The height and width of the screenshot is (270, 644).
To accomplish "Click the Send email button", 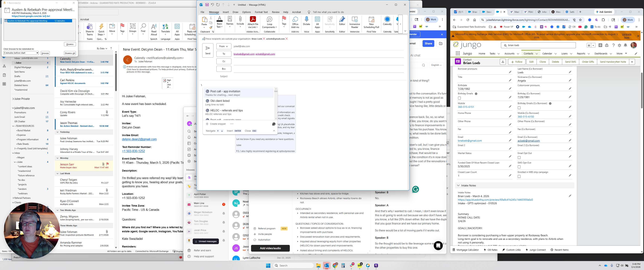I will click(207, 50).
